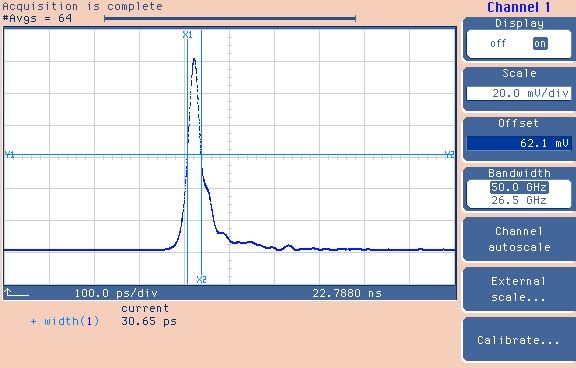
Task: Click the Channel 1 menu title
Action: tap(519, 7)
